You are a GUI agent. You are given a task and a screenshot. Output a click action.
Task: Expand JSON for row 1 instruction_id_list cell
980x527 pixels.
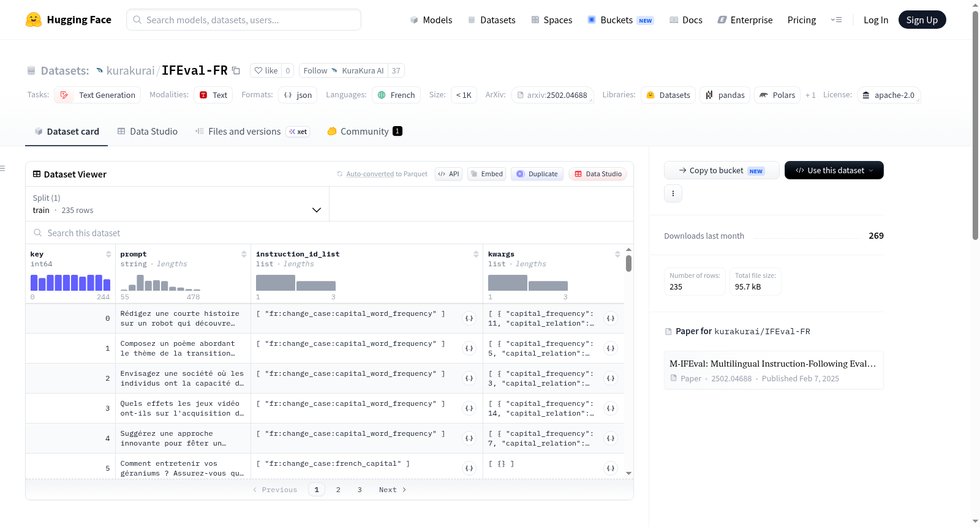coord(469,348)
